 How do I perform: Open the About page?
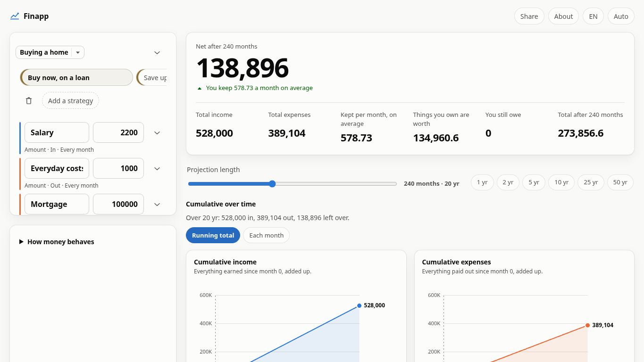(563, 16)
